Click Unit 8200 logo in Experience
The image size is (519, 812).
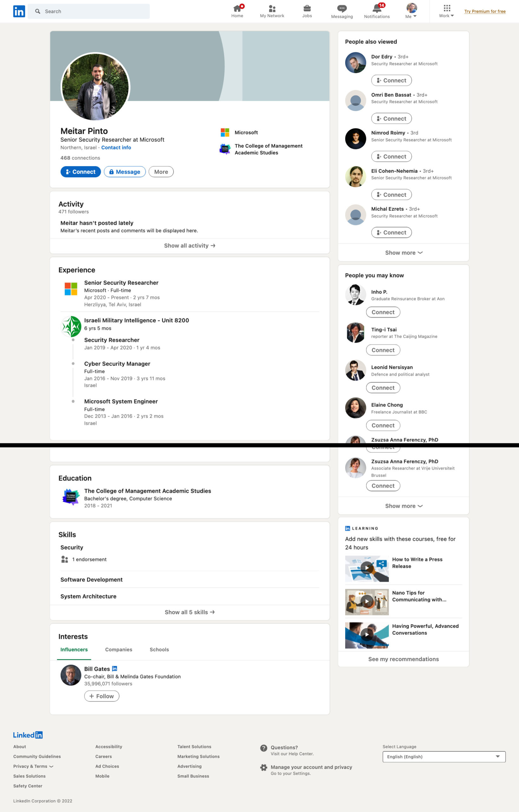(71, 326)
